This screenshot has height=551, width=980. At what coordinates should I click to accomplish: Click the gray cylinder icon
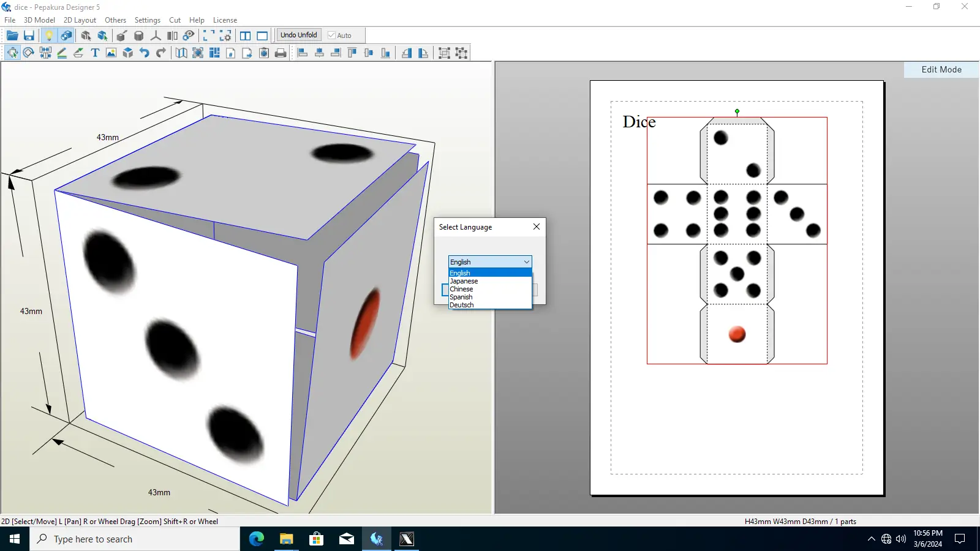[x=139, y=36]
